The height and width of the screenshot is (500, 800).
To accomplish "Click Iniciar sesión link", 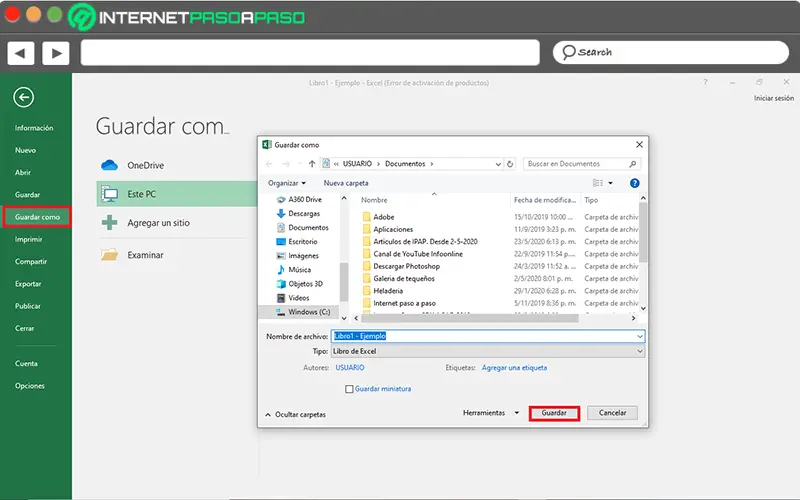I will [774, 98].
